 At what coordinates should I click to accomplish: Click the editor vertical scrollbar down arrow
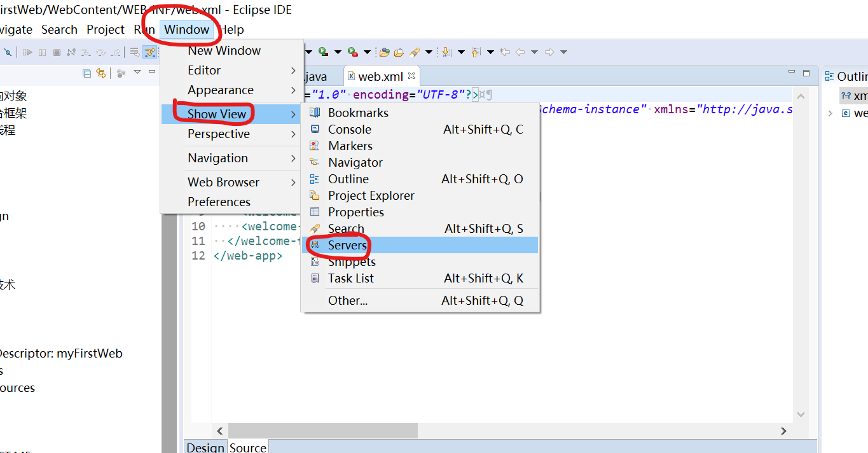pos(801,414)
